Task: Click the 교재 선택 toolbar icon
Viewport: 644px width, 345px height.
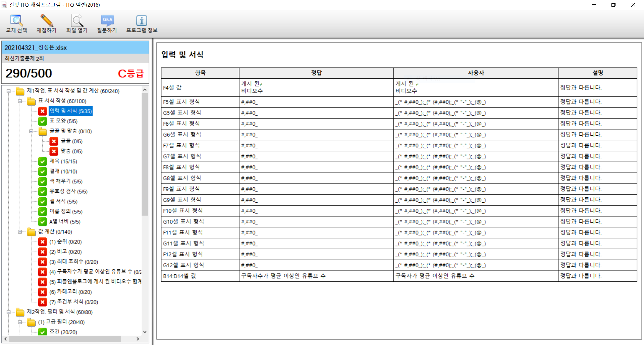Action: point(16,21)
